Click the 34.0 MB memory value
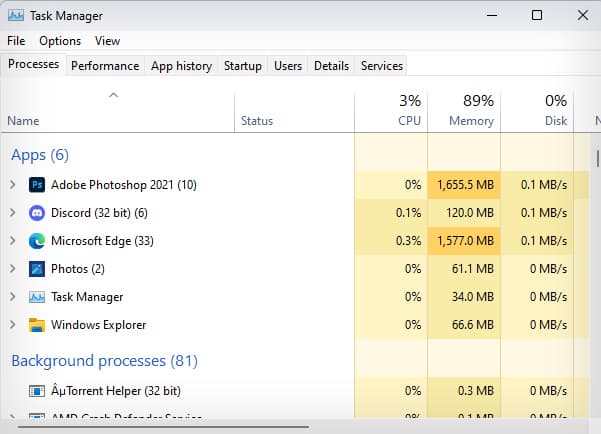 pos(473,297)
